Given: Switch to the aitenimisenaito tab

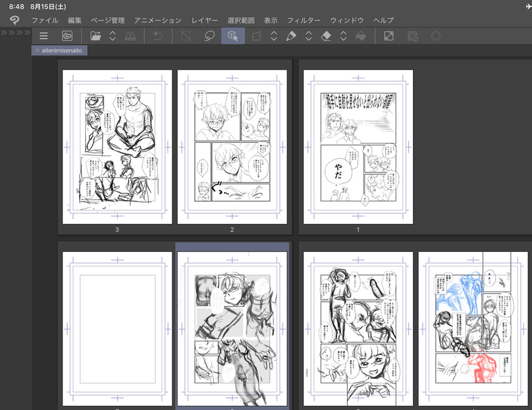Looking at the screenshot, I should pyautogui.click(x=62, y=51).
